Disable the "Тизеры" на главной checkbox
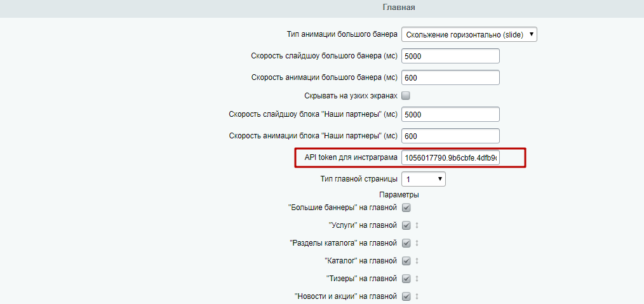 pos(406,279)
